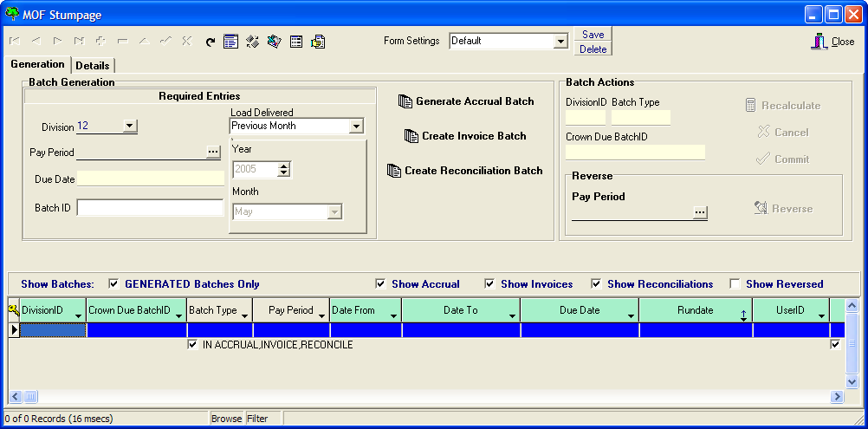Click the key icon in grid header

coord(13,310)
